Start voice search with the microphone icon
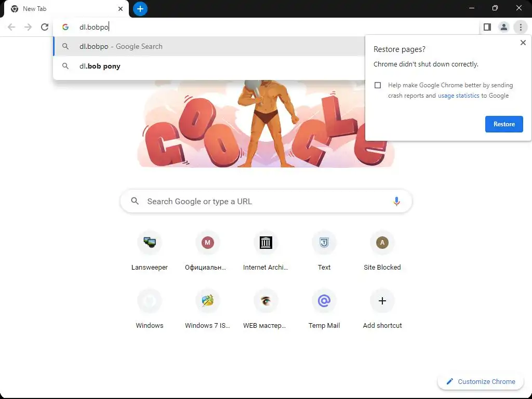The image size is (532, 399). click(x=396, y=201)
